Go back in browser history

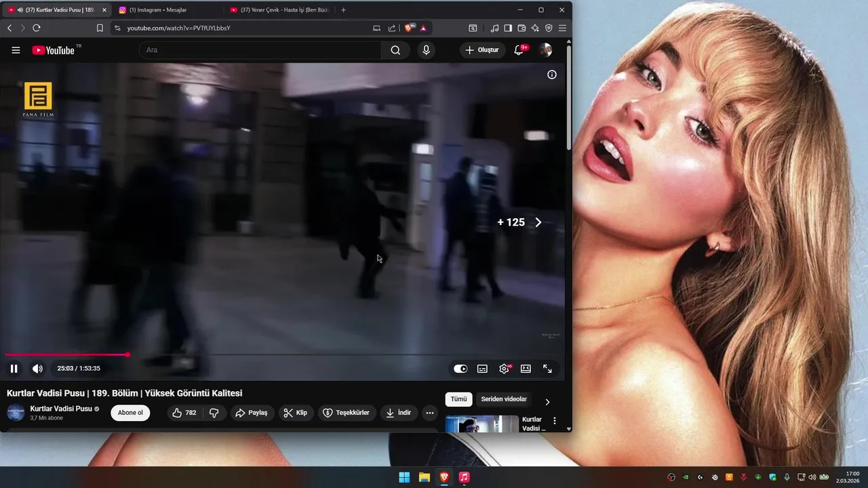9,28
